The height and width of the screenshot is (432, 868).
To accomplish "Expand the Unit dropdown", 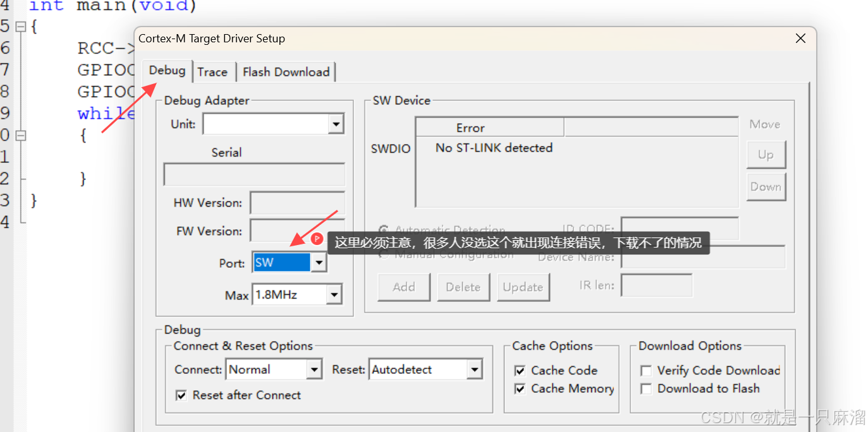I will (x=336, y=124).
